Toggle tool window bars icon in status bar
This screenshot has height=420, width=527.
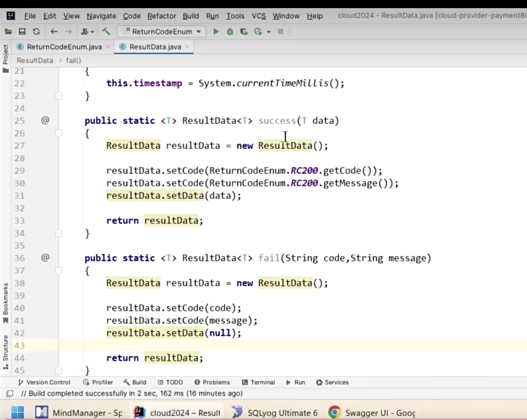(10, 394)
